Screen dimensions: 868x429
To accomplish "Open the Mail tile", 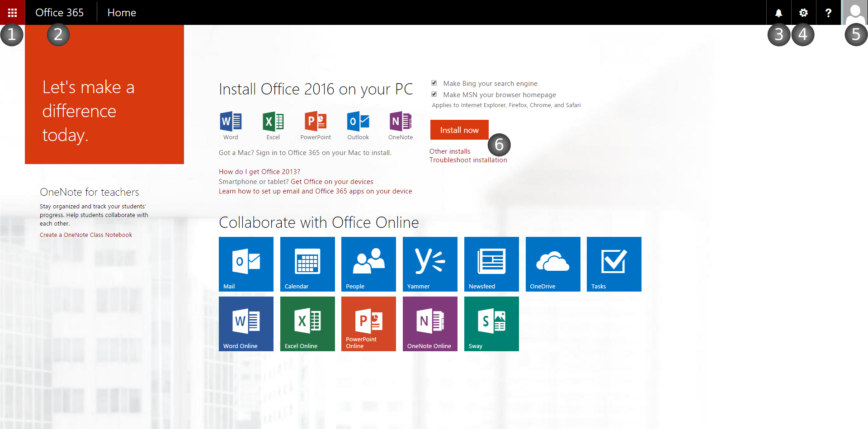I will pos(246,264).
